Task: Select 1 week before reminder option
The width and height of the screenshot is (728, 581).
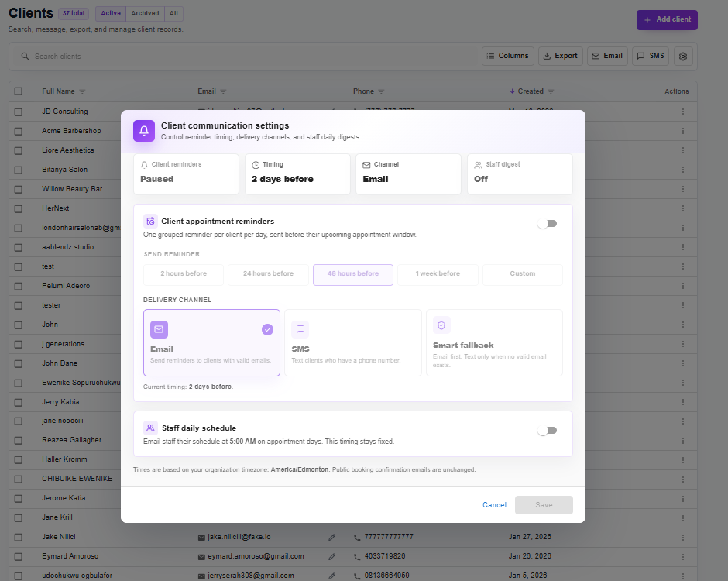Action: [x=438, y=274]
